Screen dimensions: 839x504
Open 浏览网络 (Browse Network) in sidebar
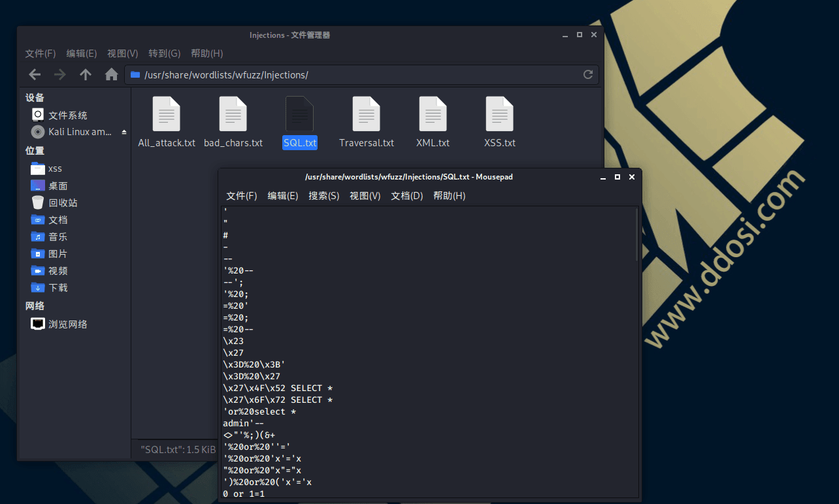tap(60, 324)
